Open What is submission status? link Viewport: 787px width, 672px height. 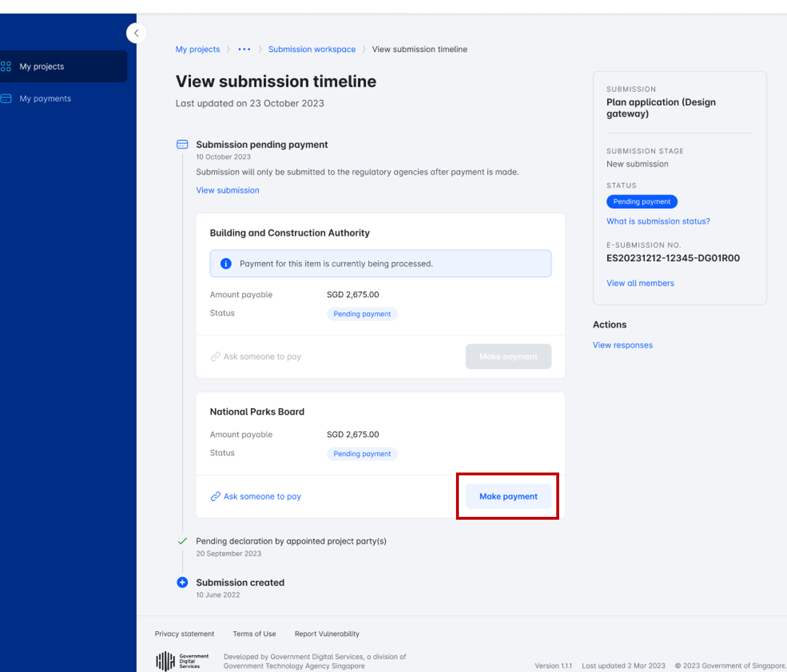[658, 221]
